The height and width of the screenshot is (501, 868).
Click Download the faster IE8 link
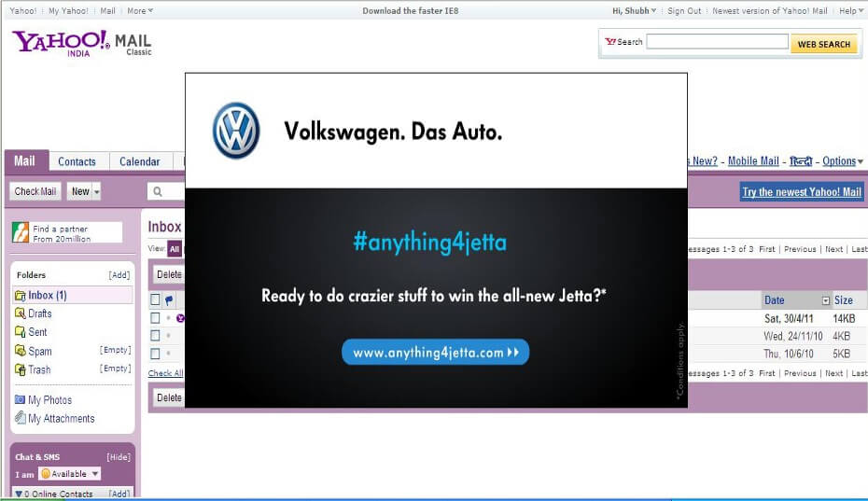coord(410,10)
